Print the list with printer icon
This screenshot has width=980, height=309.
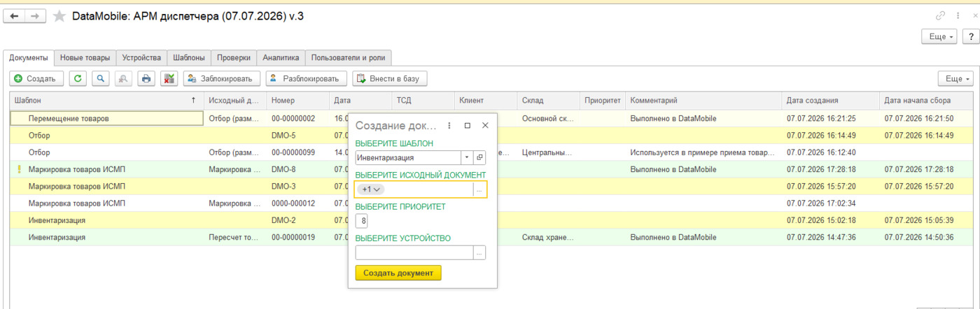pos(146,79)
